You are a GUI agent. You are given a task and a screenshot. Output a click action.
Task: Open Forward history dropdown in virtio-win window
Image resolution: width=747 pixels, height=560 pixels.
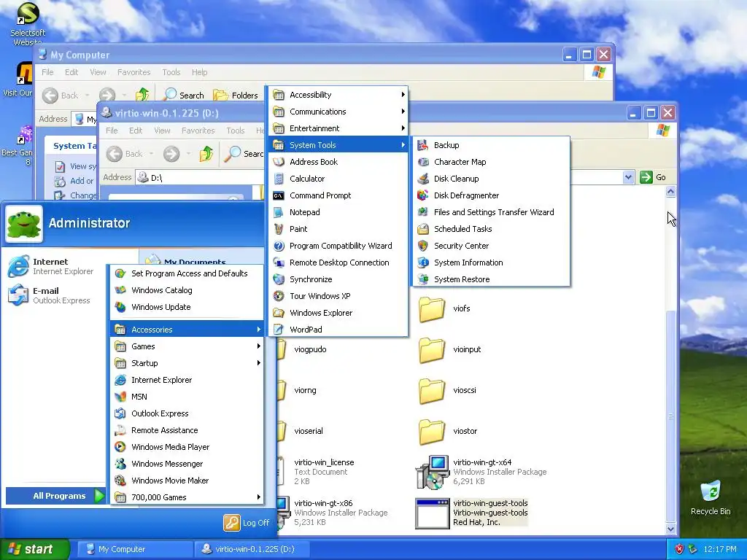(x=189, y=154)
